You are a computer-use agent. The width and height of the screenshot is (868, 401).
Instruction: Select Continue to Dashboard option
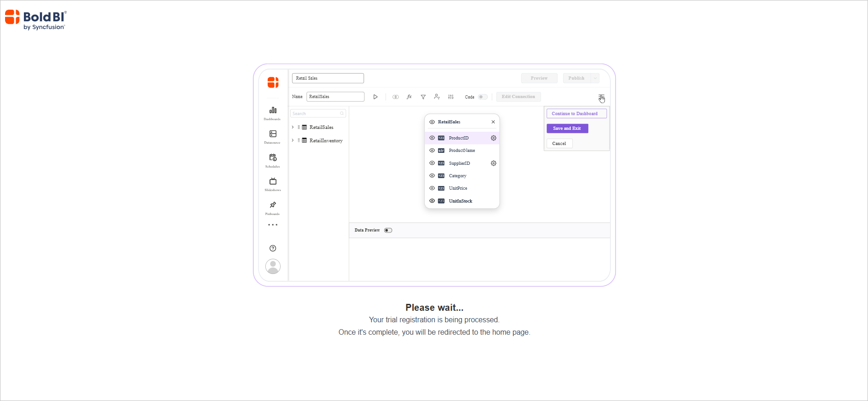click(576, 114)
